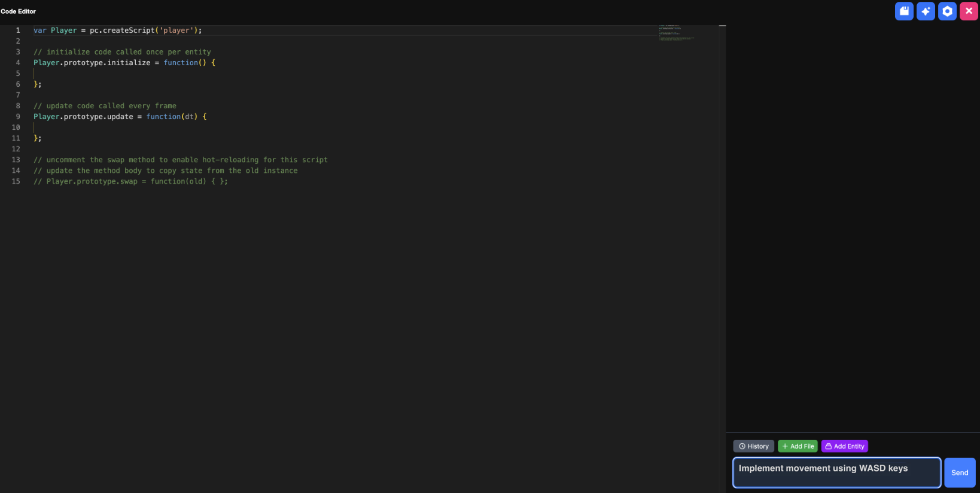Image resolution: width=980 pixels, height=493 pixels.
Task: Click the editor's vertical scrollbar handle
Action: pos(722,26)
